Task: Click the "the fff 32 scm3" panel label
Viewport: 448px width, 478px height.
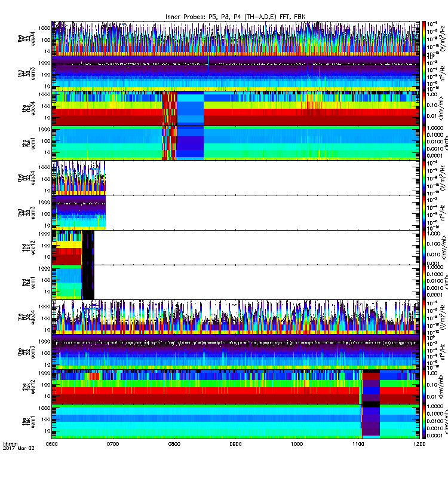Action: (x=27, y=352)
